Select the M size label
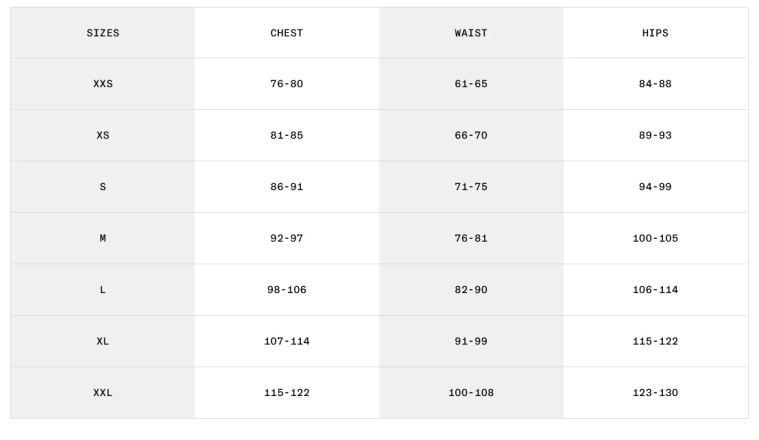 [x=103, y=238]
